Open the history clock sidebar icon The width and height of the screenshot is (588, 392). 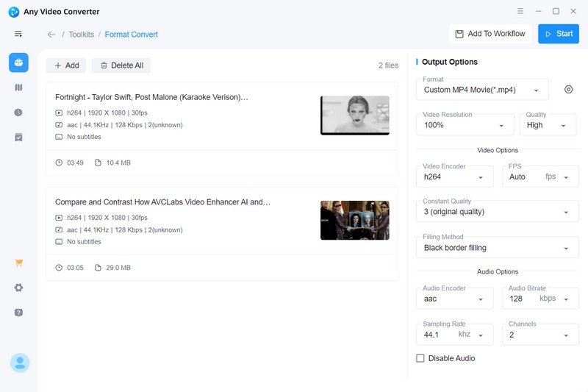point(18,113)
